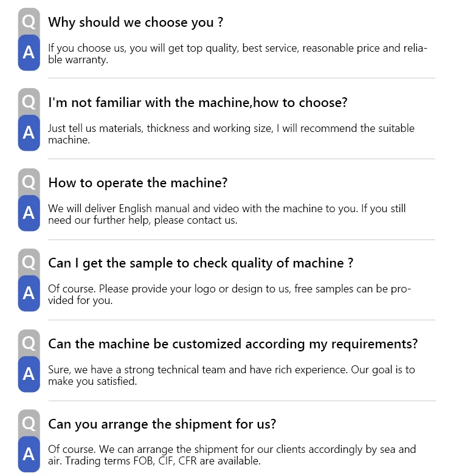Click the A icon beside the free samples answer
456x476 pixels.
pos(29,293)
